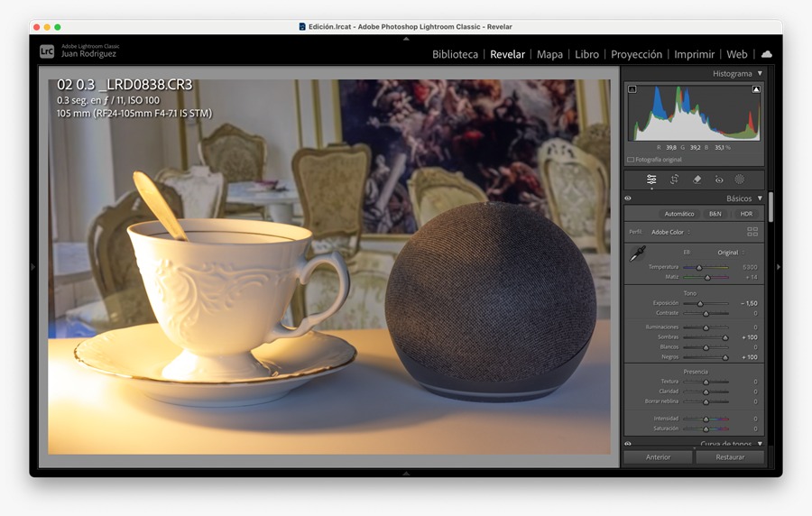Open the Mapa module

[549, 54]
